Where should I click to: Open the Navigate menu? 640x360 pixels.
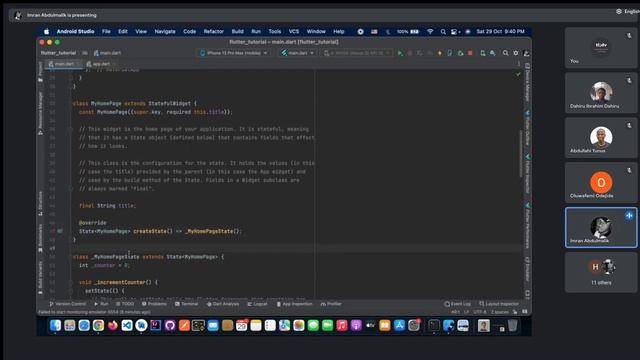click(x=165, y=31)
